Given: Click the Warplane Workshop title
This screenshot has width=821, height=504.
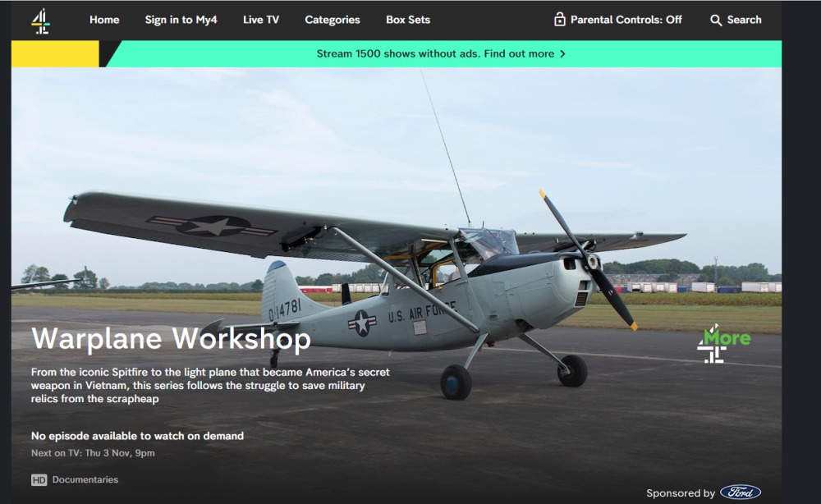Looking at the screenshot, I should coord(172,339).
